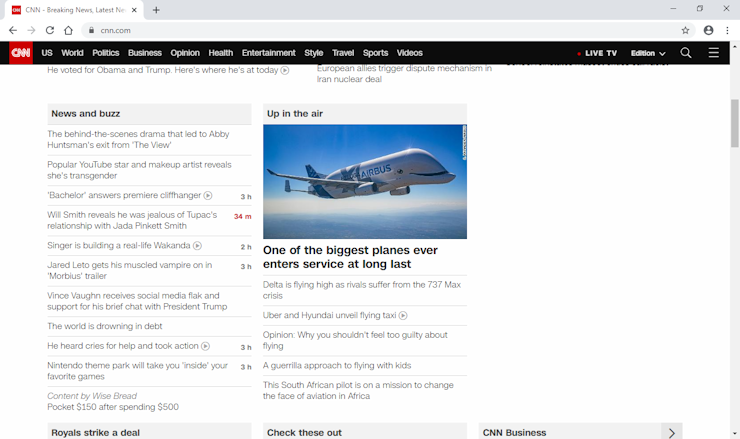The height and width of the screenshot is (439, 740).
Task: Open European allies Iran nuclear deal story
Action: click(404, 74)
